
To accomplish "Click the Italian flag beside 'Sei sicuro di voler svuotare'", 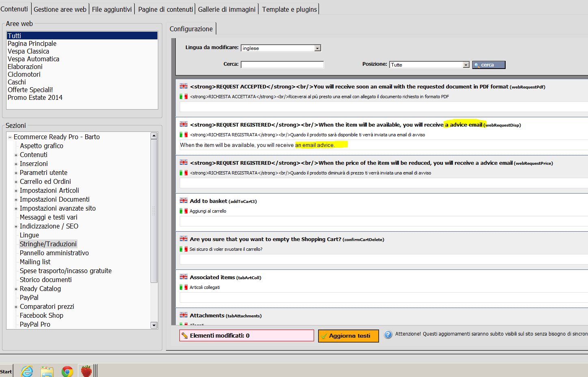I will [184, 249].
